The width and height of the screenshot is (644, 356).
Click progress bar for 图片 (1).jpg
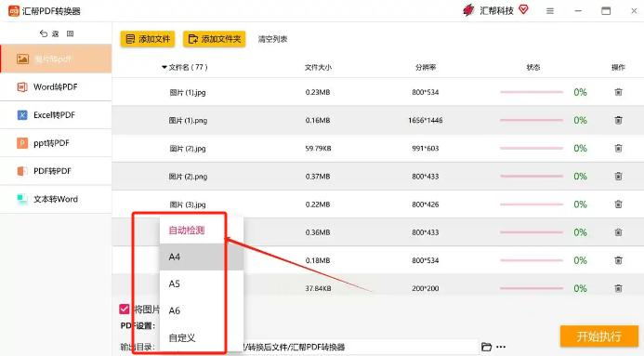click(532, 92)
